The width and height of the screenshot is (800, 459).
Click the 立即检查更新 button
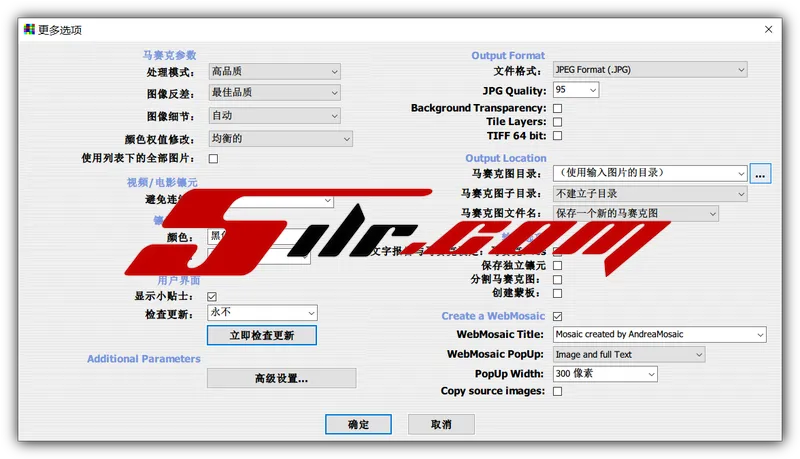click(262, 335)
